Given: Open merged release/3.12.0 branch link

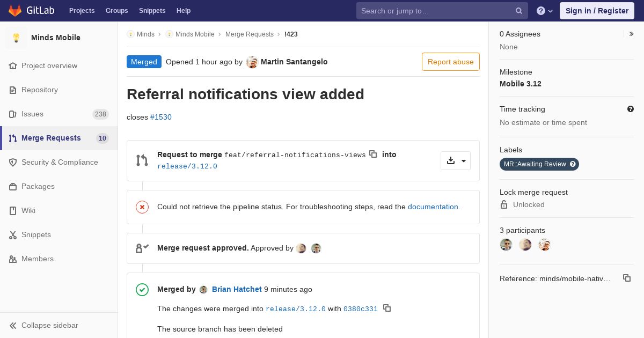Looking at the screenshot, I should 296,309.
